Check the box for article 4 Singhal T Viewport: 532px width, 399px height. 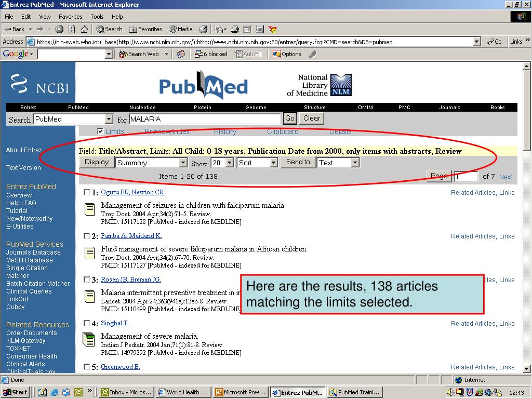tap(87, 323)
